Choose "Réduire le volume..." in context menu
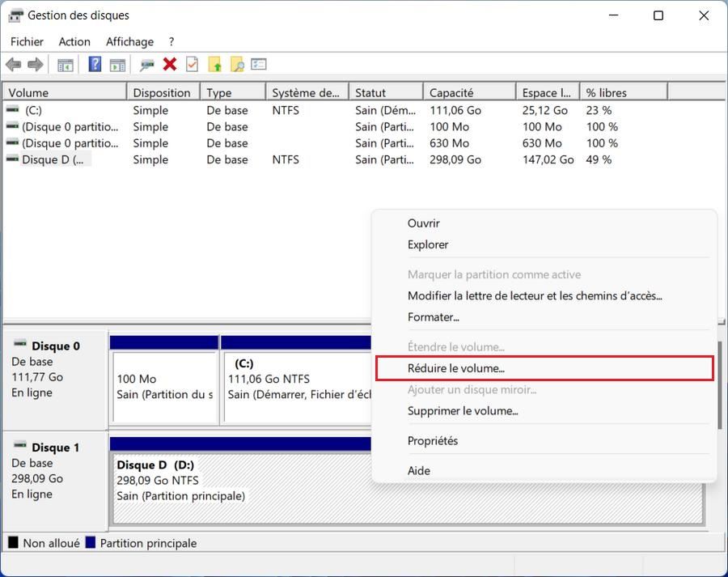Image resolution: width=728 pixels, height=577 pixels. 456,368
